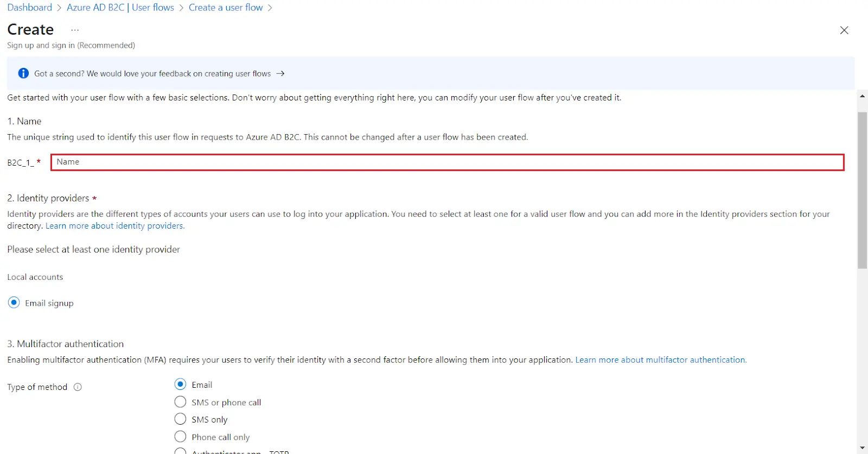Open Learn more about multifactor authentication link
Image resolution: width=868 pixels, height=454 pixels.
click(x=661, y=360)
